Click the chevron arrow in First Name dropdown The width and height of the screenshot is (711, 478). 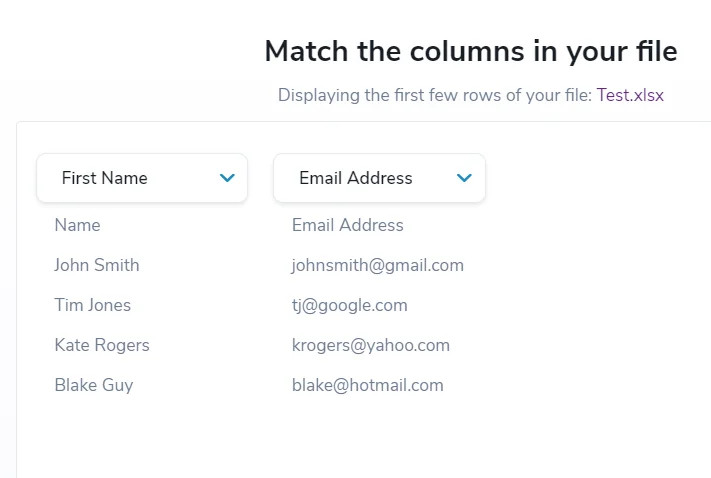[x=227, y=178]
